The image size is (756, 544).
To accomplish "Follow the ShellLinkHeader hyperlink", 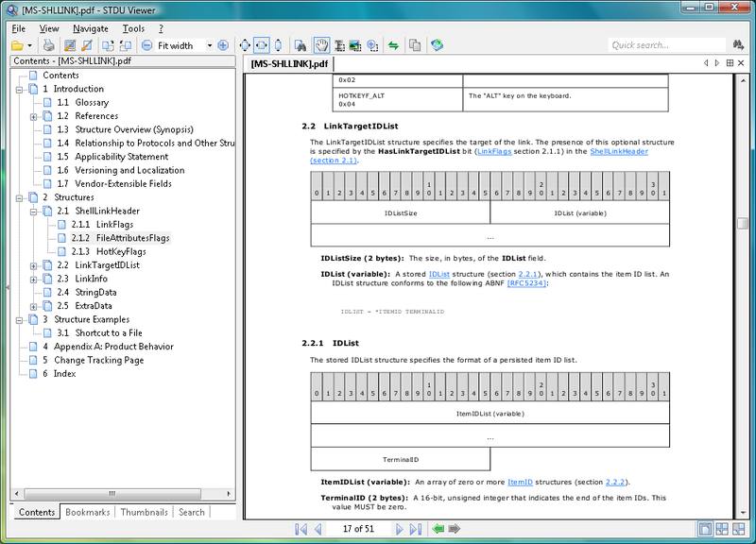I will click(x=619, y=151).
